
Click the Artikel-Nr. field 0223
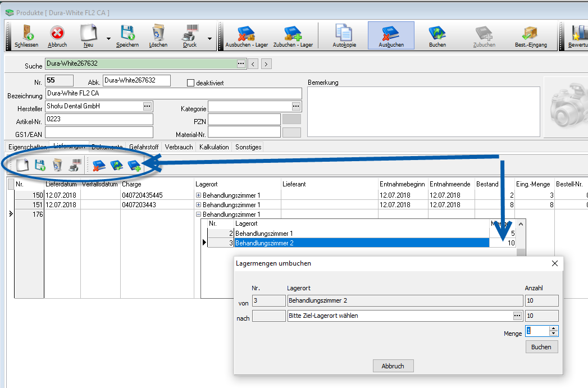99,119
